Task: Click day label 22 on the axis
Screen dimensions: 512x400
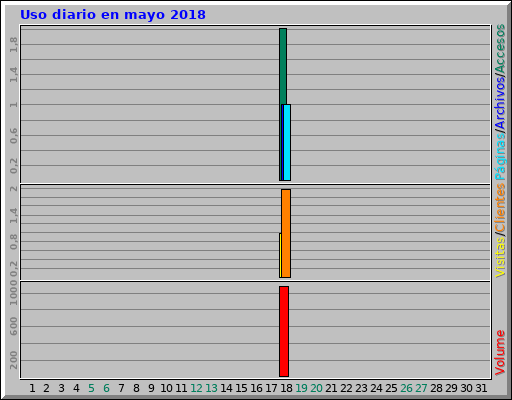Action: 346,388
